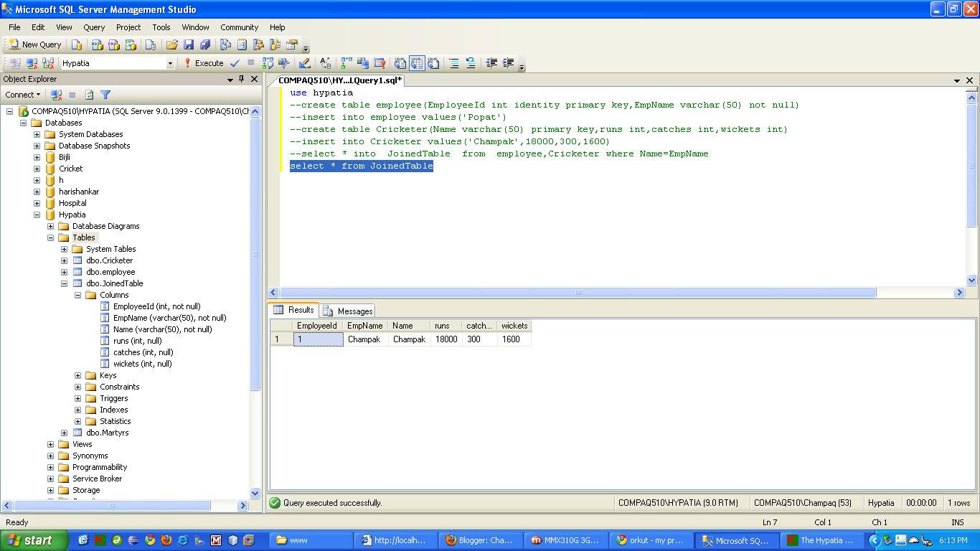Open the Hypatia database selector dropdown

click(170, 63)
